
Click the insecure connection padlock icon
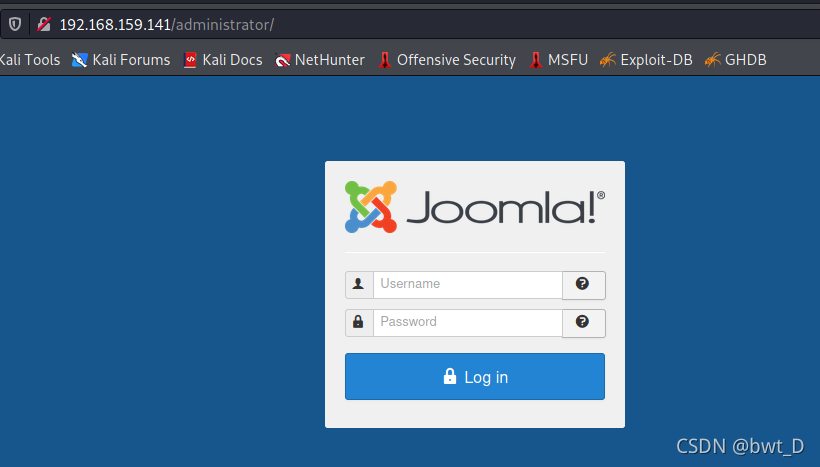pos(44,24)
